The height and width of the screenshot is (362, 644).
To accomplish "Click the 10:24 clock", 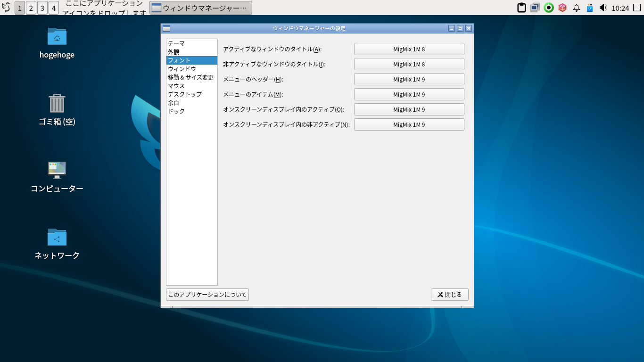I will tap(620, 8).
